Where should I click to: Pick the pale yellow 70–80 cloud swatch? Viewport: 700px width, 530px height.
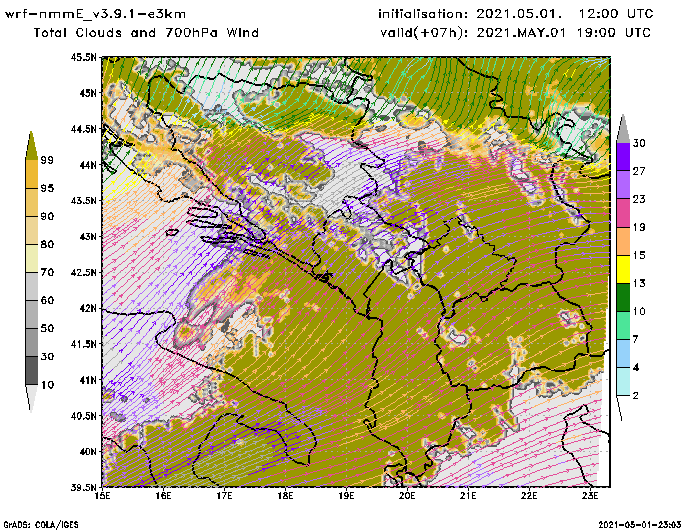32,259
